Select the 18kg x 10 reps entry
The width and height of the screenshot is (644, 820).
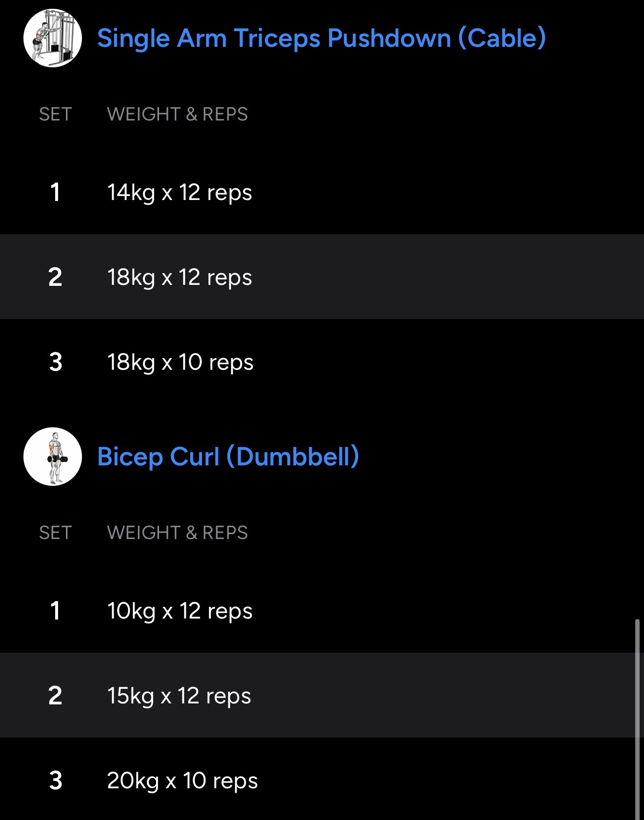point(180,362)
